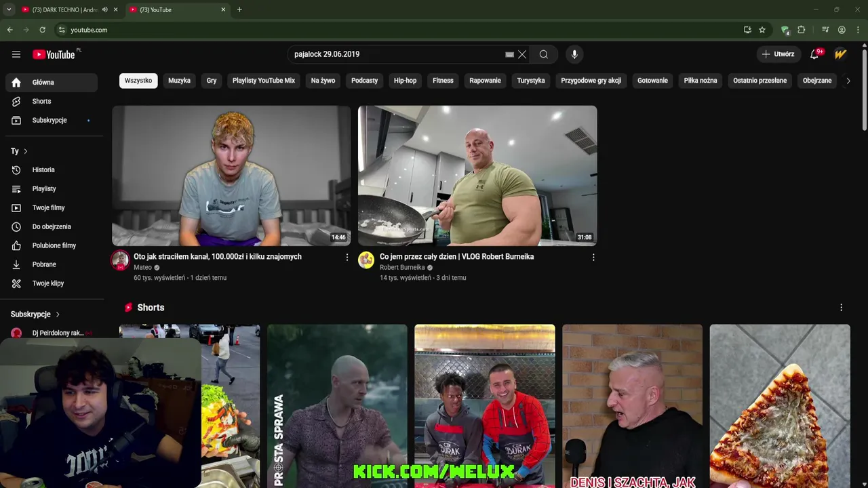Expand the Ty section chevron
The height and width of the screenshot is (488, 868).
coord(26,151)
